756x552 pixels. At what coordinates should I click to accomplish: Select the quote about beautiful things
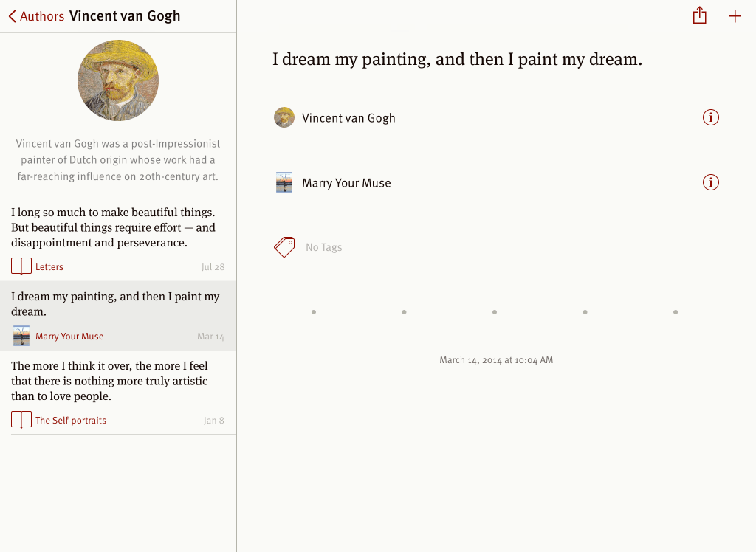click(113, 227)
